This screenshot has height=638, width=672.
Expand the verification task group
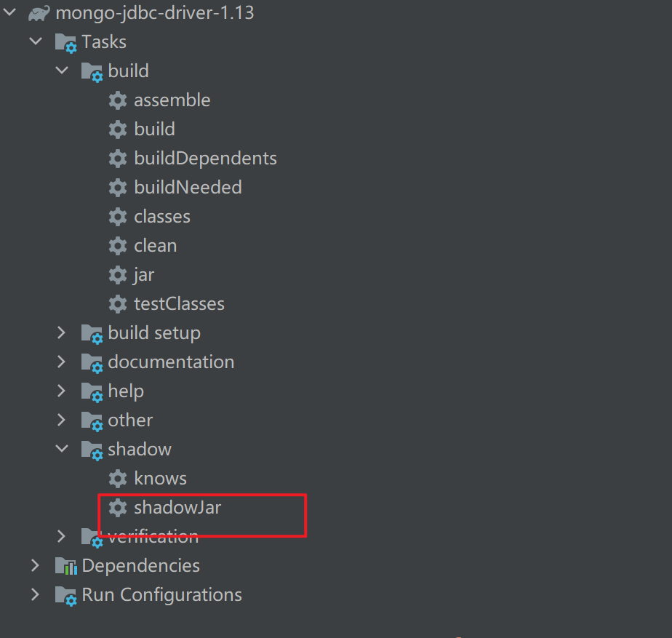point(62,536)
